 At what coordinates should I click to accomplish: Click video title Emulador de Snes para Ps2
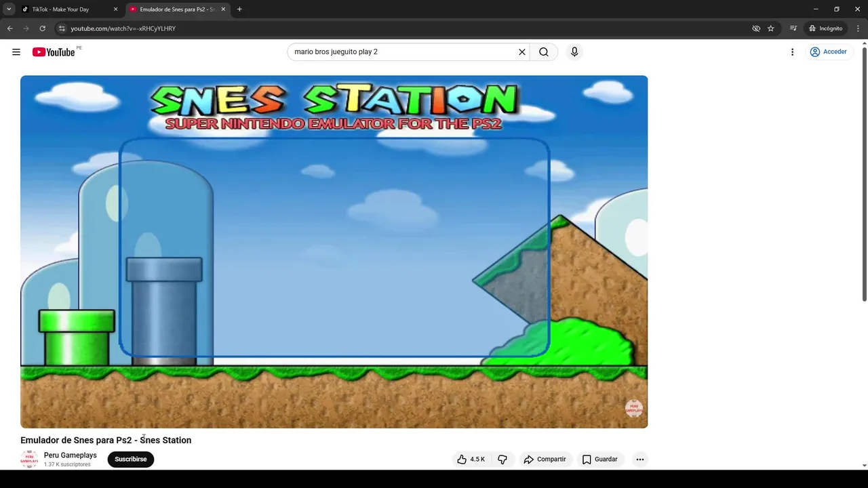(x=106, y=441)
